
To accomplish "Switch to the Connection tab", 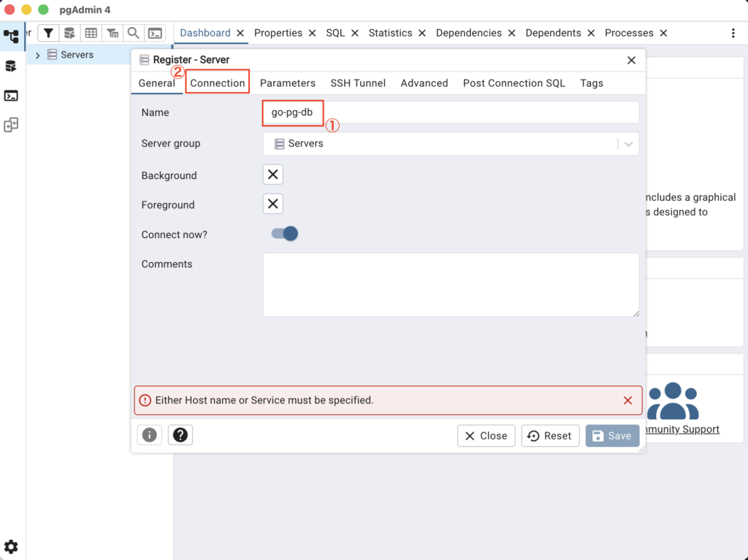I will [x=218, y=83].
